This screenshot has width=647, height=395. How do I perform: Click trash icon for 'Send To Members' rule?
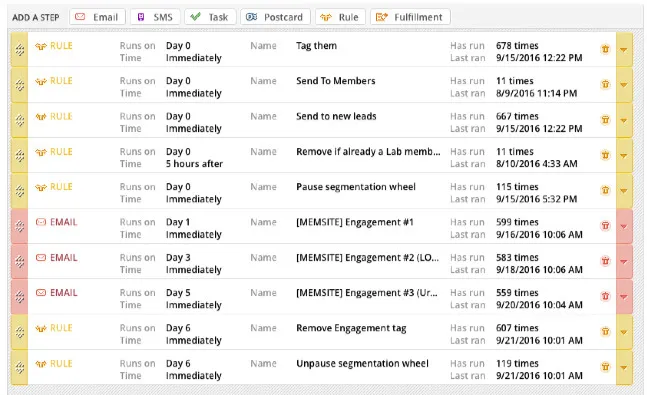coord(605,84)
